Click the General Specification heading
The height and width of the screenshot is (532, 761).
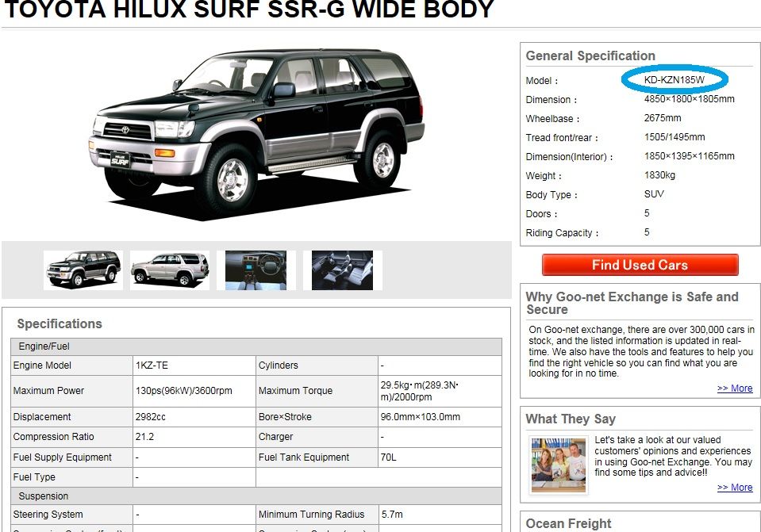point(590,55)
